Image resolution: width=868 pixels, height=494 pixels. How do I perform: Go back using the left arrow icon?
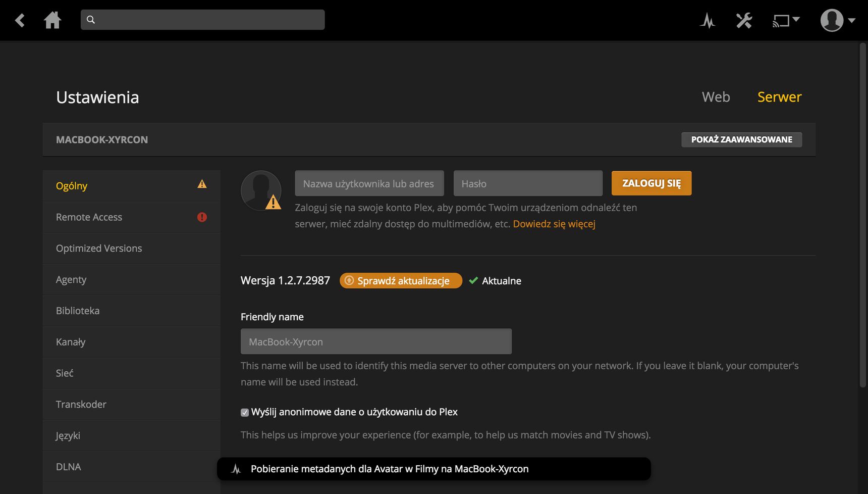[20, 20]
